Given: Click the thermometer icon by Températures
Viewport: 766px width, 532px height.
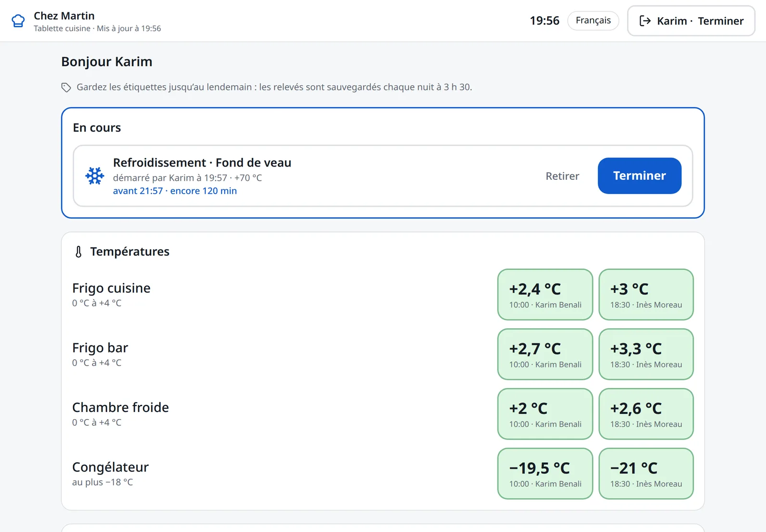Looking at the screenshot, I should point(79,252).
